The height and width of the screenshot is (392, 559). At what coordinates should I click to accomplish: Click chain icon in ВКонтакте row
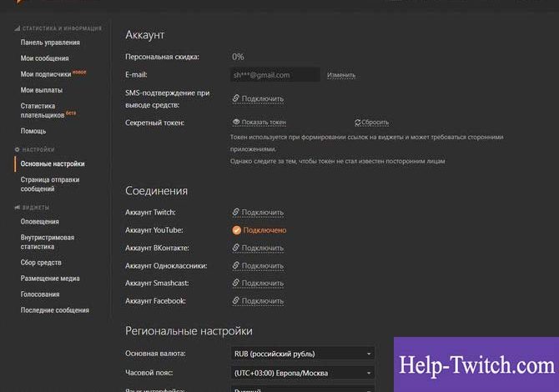(235, 248)
